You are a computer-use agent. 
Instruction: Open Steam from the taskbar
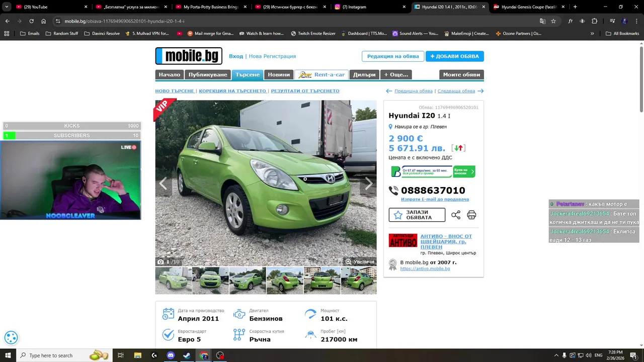pos(187,355)
